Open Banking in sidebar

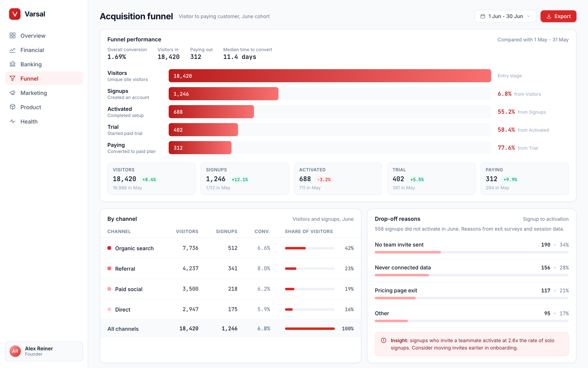point(44,64)
